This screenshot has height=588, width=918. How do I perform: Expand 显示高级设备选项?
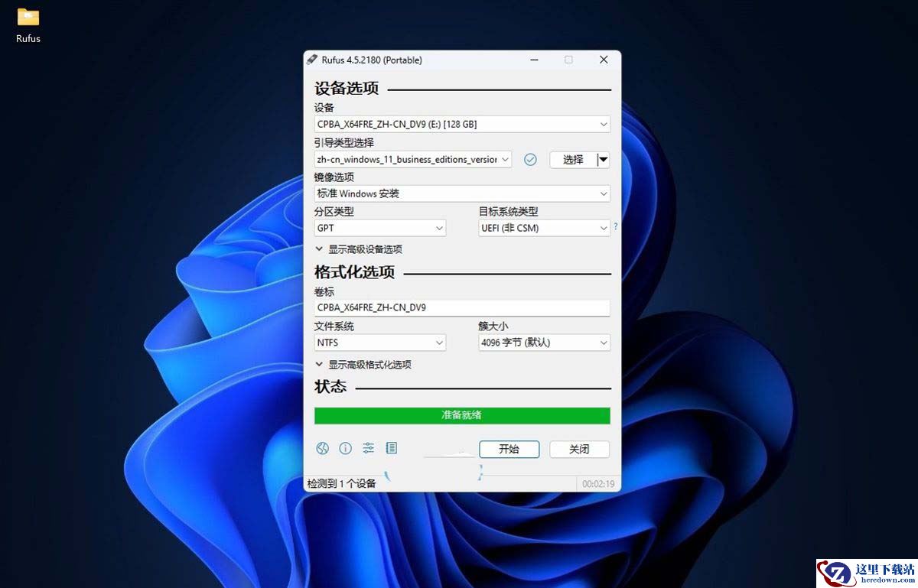click(359, 249)
